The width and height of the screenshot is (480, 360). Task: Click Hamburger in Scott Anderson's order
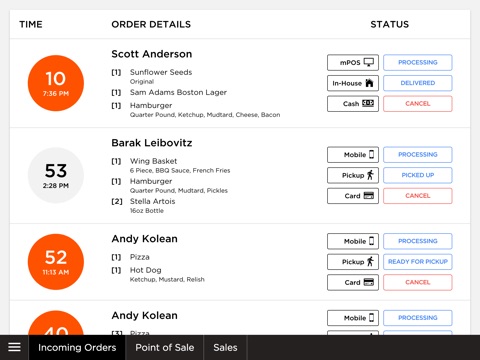[x=151, y=105]
